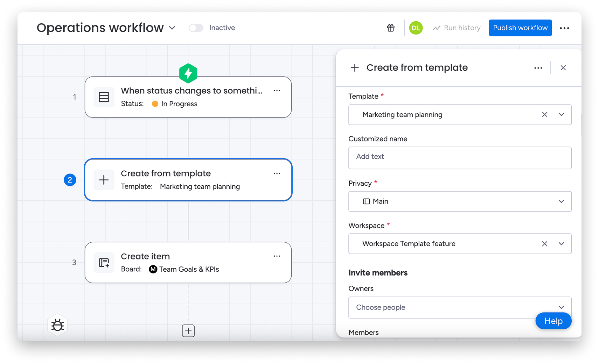Open Run history
This screenshot has width=599, height=364.
point(457,28)
